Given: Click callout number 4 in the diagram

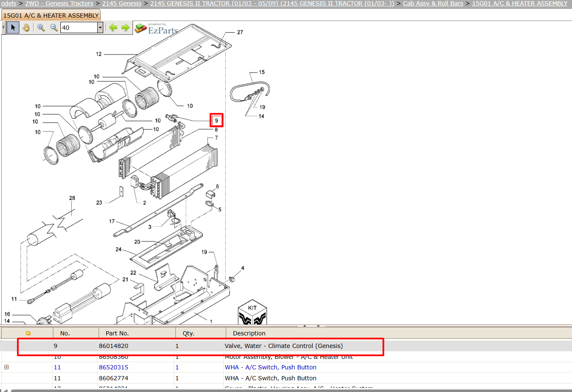Looking at the screenshot, I should coord(243,268).
